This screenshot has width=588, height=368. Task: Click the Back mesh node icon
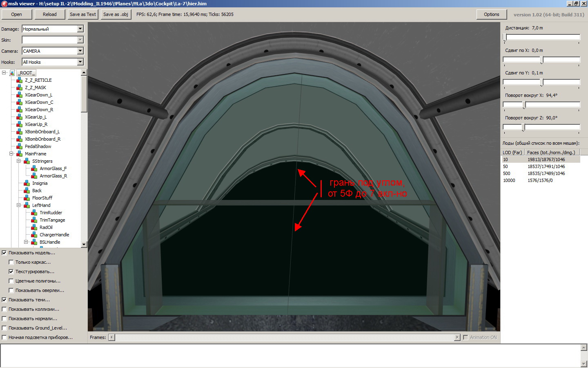(x=27, y=191)
